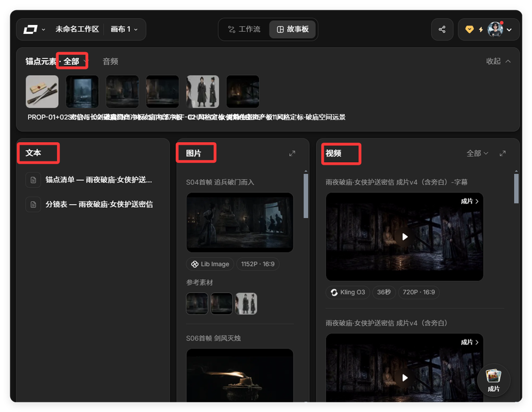Play the second 成片v4（含旁白）video
The image size is (532, 412).
click(x=404, y=378)
